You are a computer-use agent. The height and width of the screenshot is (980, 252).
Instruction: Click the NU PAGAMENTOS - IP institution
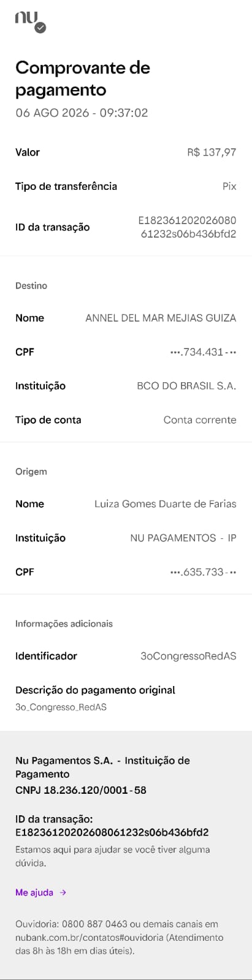[183, 538]
